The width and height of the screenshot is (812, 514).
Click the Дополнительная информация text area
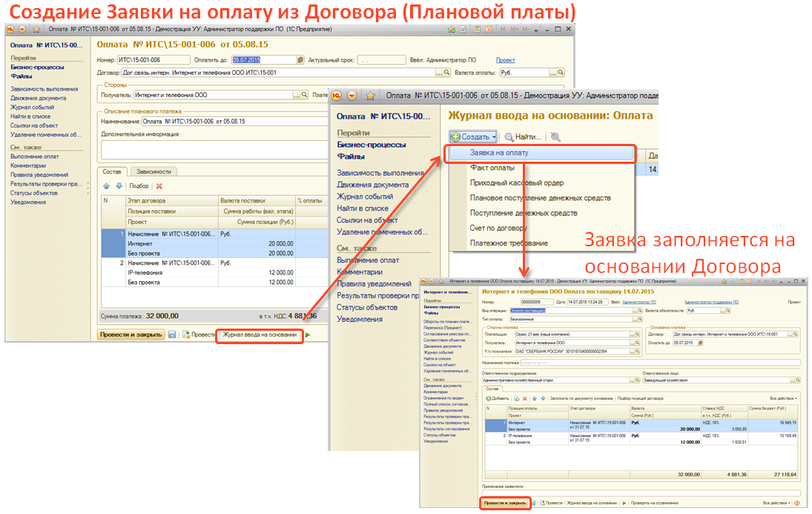click(x=208, y=149)
